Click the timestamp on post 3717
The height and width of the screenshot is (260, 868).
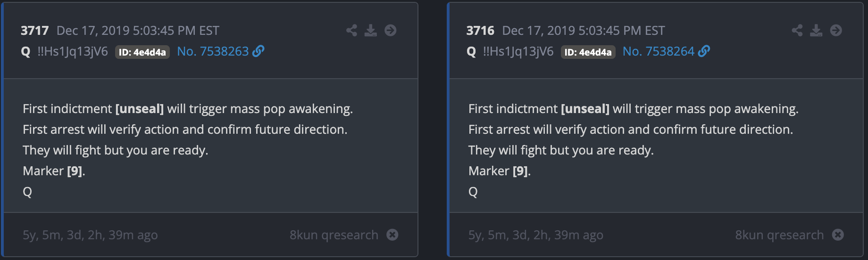138,31
